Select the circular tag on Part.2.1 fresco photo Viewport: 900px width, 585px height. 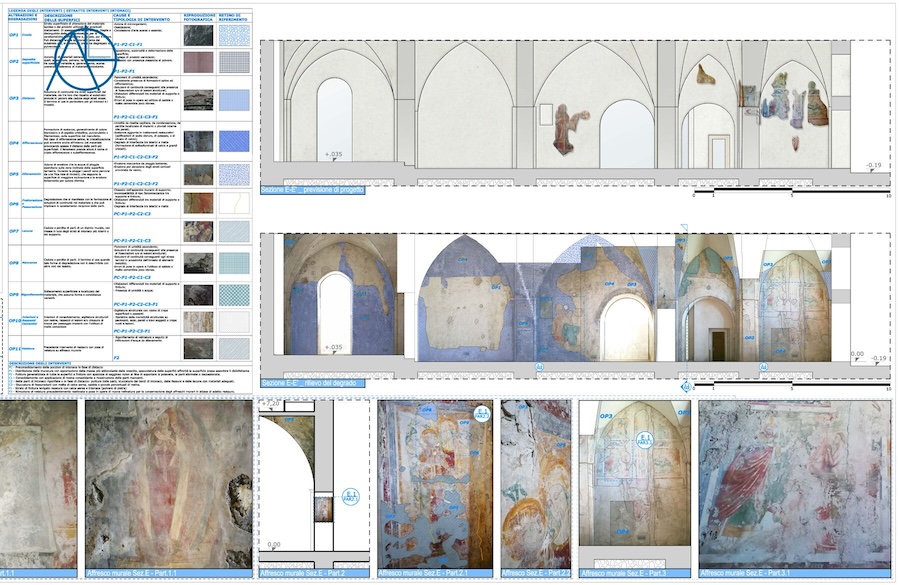(481, 414)
